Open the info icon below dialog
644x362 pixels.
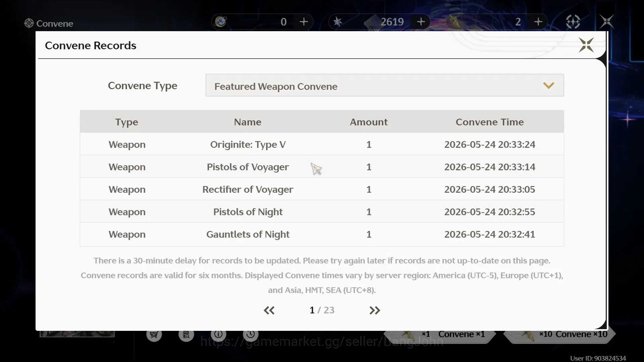(218, 335)
